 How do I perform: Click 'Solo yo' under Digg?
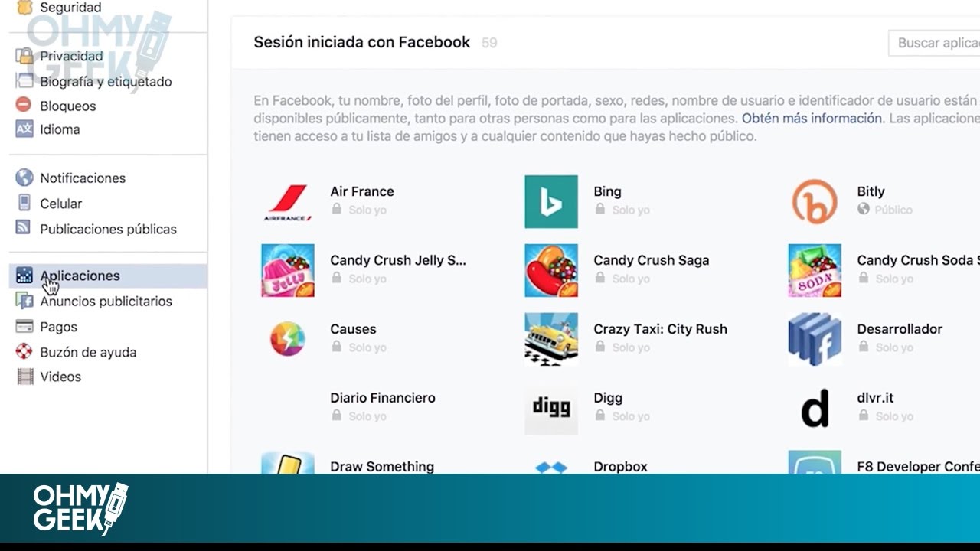click(x=631, y=416)
